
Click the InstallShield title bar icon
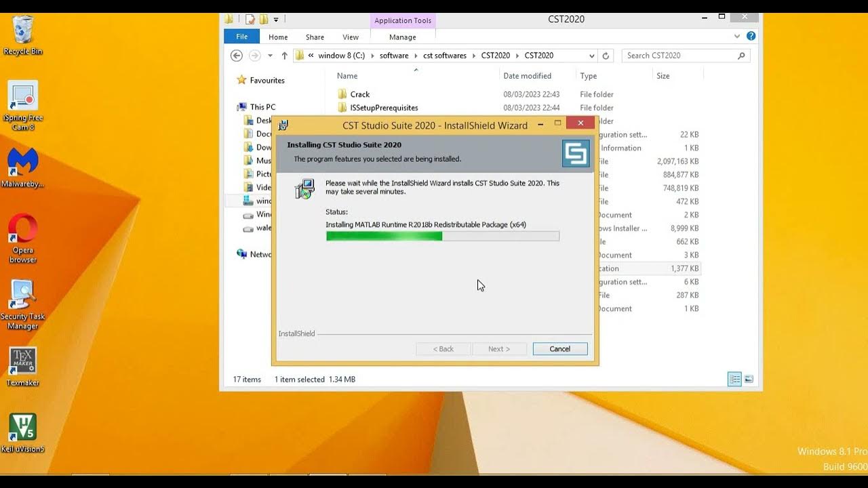[x=283, y=125]
